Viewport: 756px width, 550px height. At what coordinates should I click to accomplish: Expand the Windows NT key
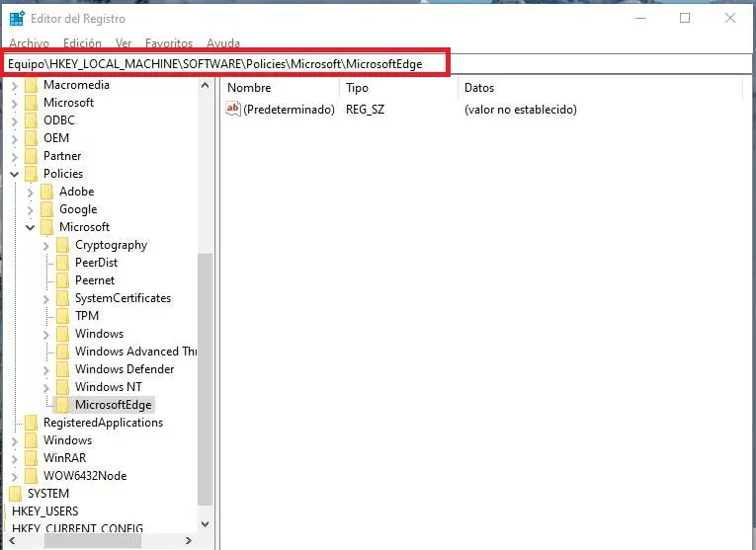[x=46, y=388]
